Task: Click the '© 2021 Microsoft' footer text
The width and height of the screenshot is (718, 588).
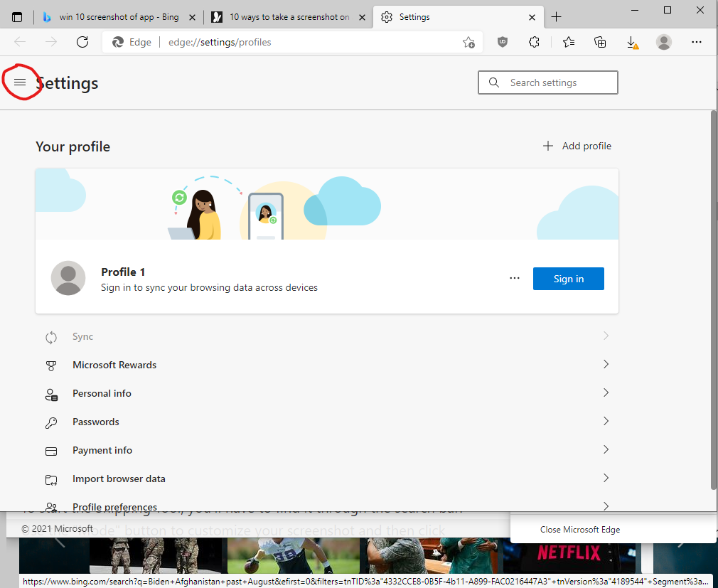Action: pyautogui.click(x=58, y=528)
